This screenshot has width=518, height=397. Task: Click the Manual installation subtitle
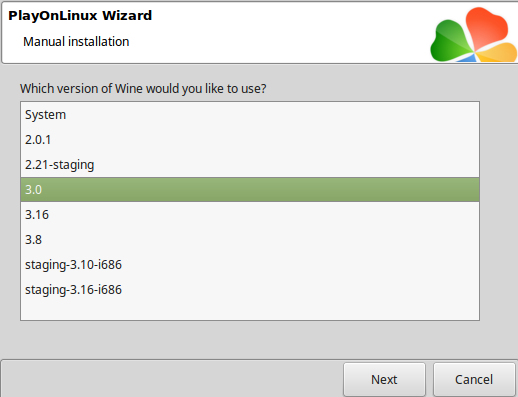76,42
